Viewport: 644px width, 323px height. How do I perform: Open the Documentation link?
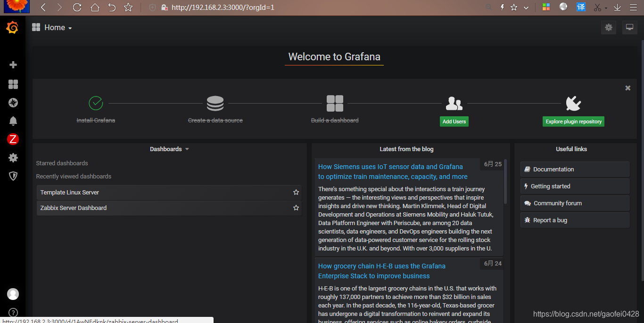[575, 169]
